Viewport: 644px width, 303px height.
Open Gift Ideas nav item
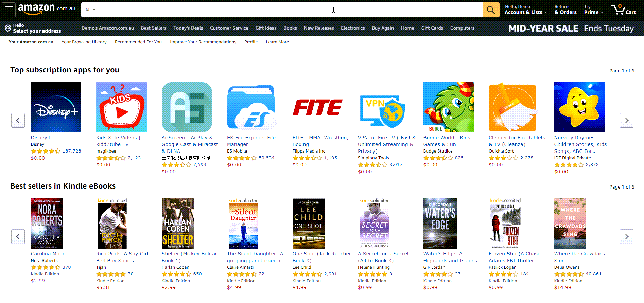(x=266, y=28)
